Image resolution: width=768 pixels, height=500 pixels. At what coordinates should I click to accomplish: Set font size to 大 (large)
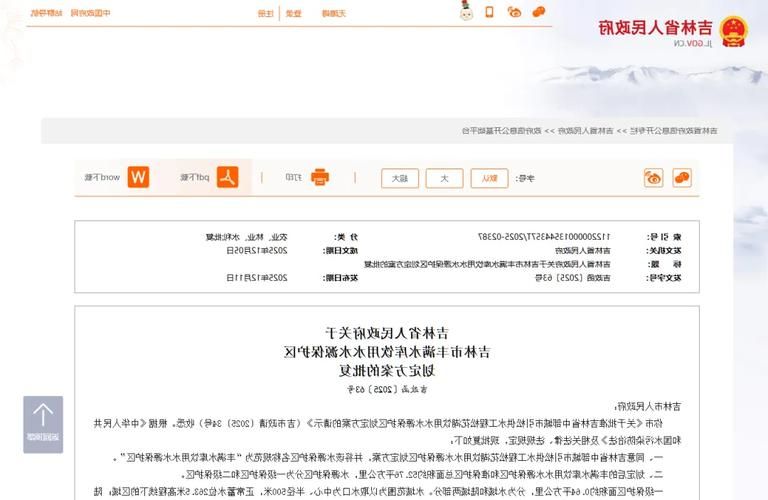(444, 179)
